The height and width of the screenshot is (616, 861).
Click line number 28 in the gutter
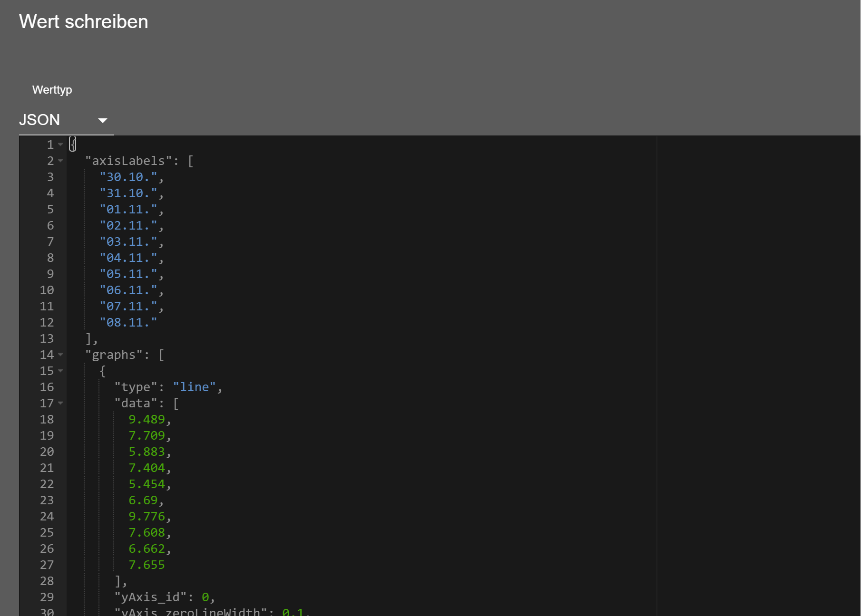pos(47,581)
